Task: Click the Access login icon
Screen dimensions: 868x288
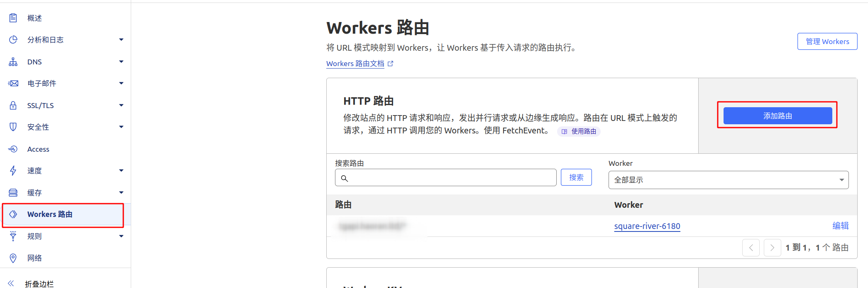Action: tap(13, 149)
